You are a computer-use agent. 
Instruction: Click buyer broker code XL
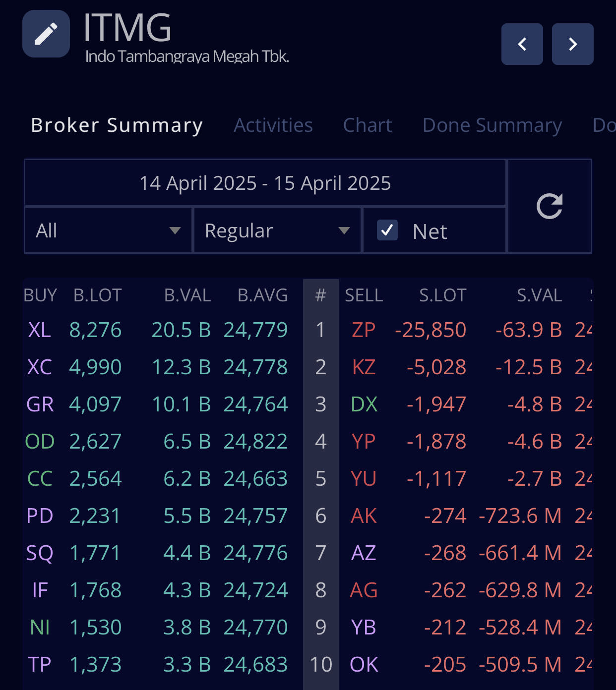pos(39,330)
